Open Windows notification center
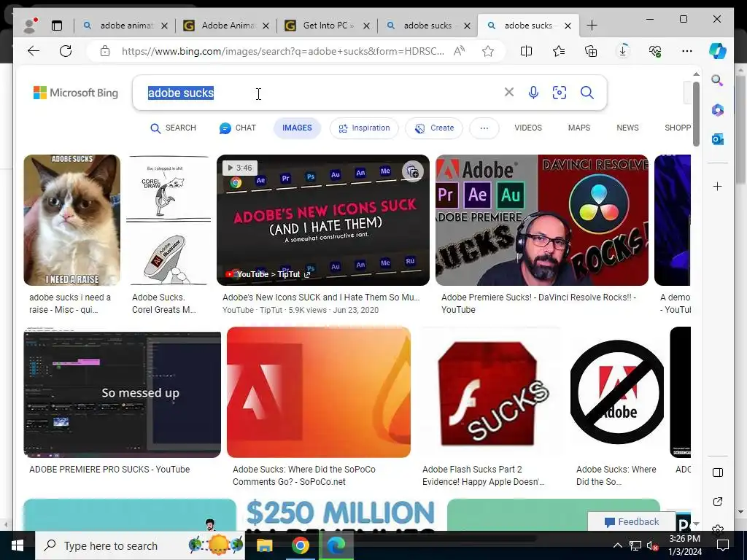This screenshot has width=747, height=560. [723, 545]
